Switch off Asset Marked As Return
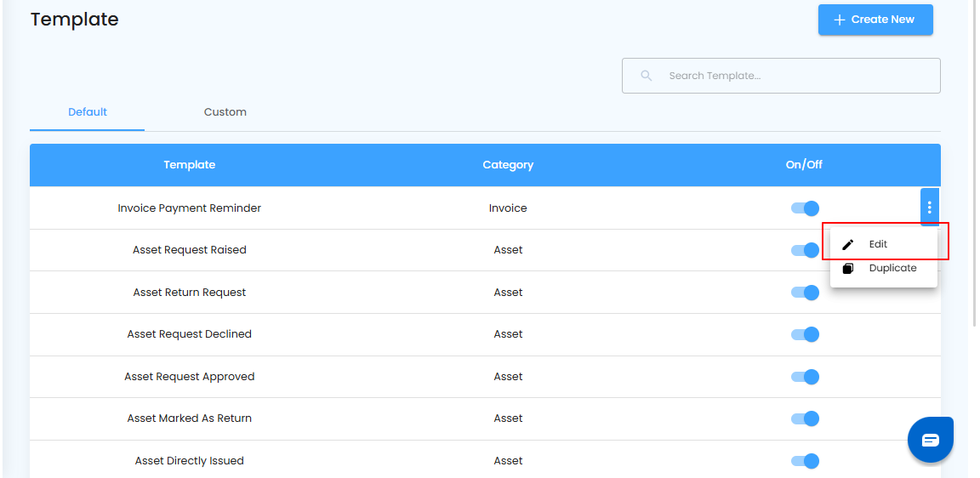This screenshot has width=980, height=478. 805,418
